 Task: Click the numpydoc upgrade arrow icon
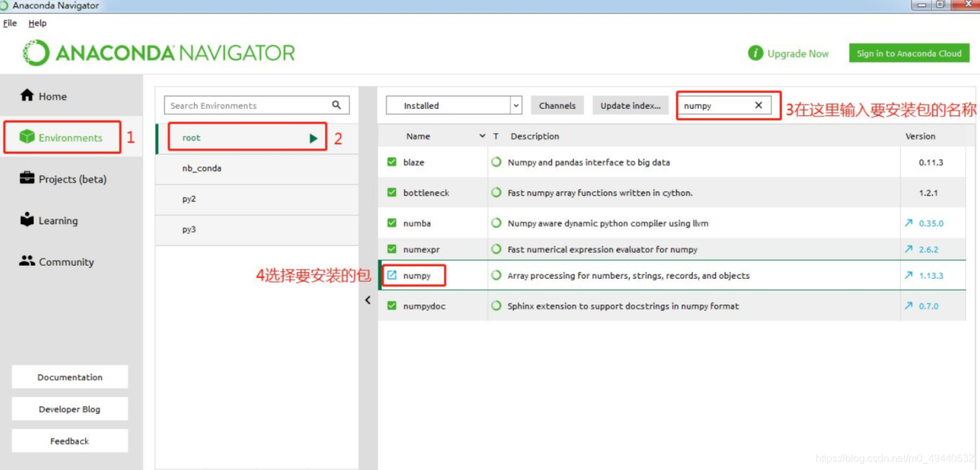tap(908, 306)
